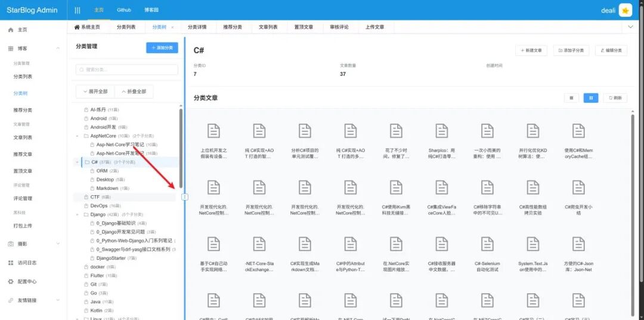Open document icon for 使用C#和MemoryCache article
The height and width of the screenshot is (320, 644).
coord(578,131)
